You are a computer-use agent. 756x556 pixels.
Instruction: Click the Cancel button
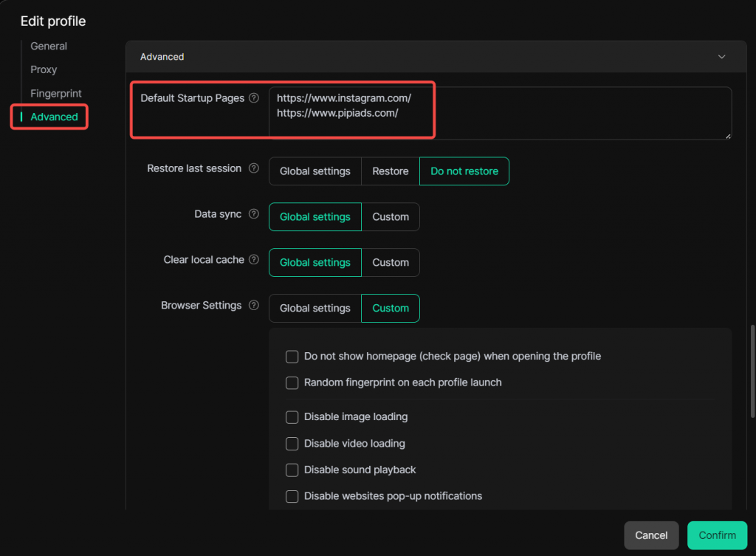coord(651,535)
